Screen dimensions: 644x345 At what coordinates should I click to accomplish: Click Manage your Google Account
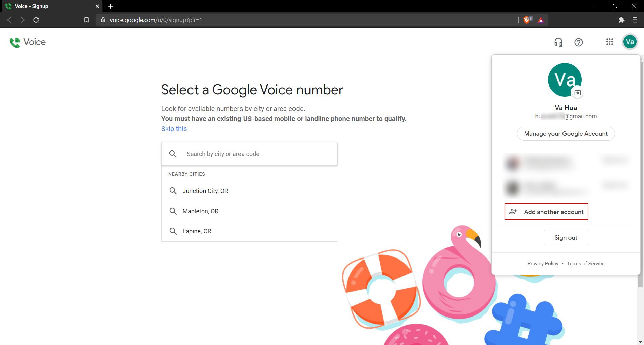pyautogui.click(x=566, y=134)
